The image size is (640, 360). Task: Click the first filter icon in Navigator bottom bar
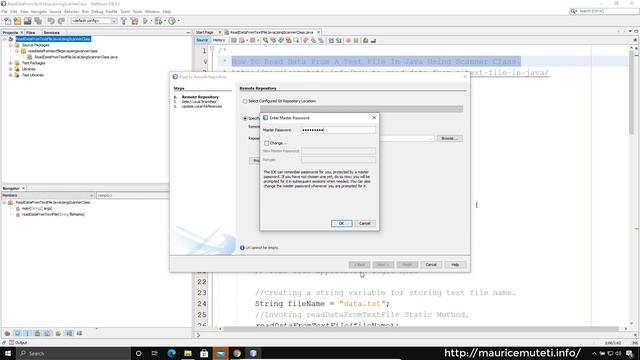tap(7, 333)
